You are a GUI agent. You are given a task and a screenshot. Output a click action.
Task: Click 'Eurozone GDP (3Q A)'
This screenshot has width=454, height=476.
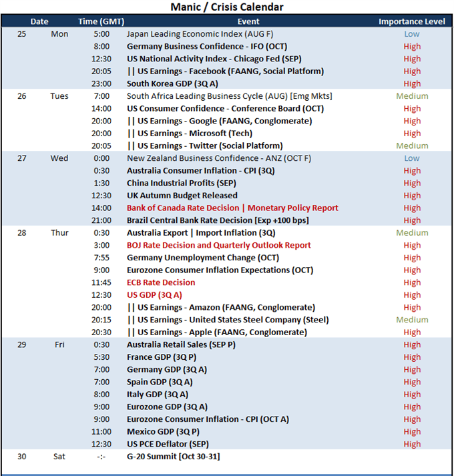(x=167, y=407)
